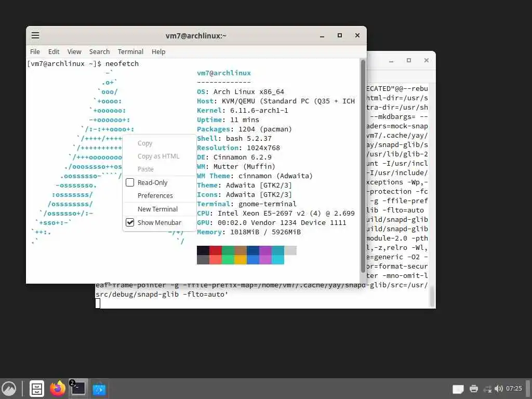Screen dimensions: 532x399
Task: Click the red block in the neofetch palette
Action: coord(216,250)
